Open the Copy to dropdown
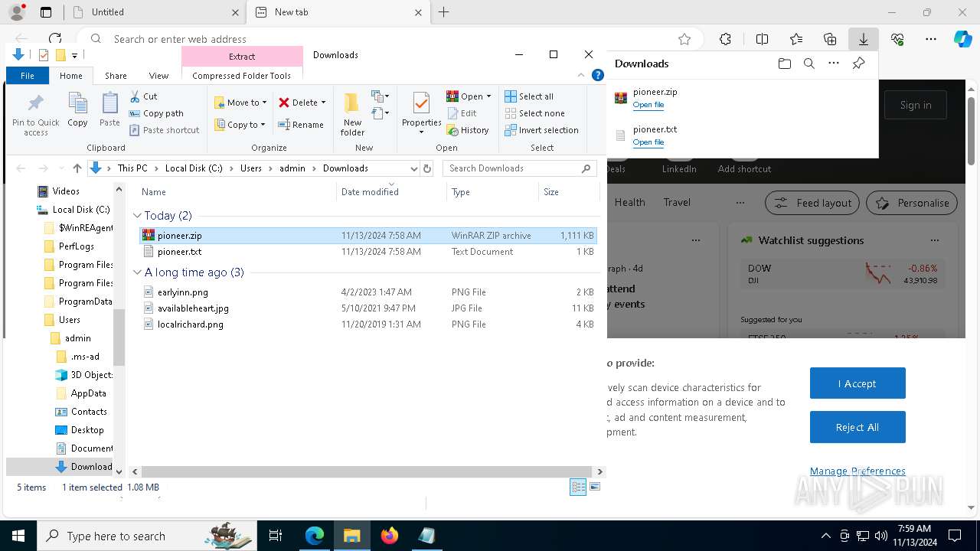Image resolution: width=980 pixels, height=551 pixels. coord(240,125)
